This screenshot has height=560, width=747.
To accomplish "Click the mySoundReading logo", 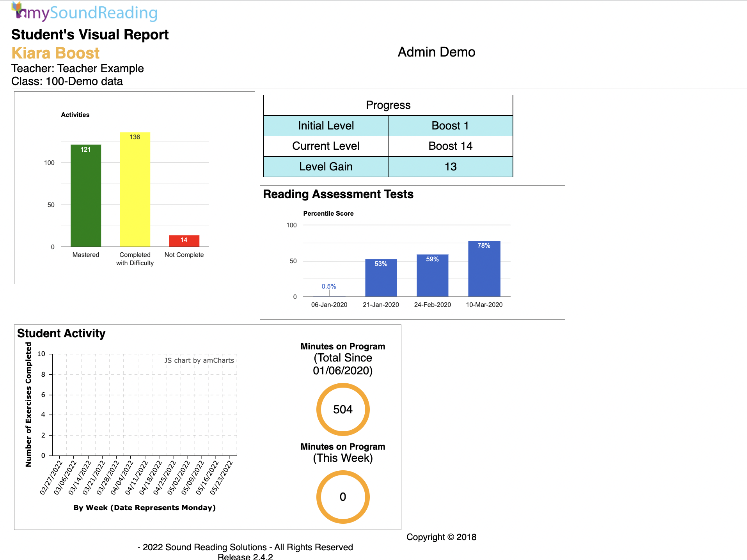I will click(x=85, y=12).
